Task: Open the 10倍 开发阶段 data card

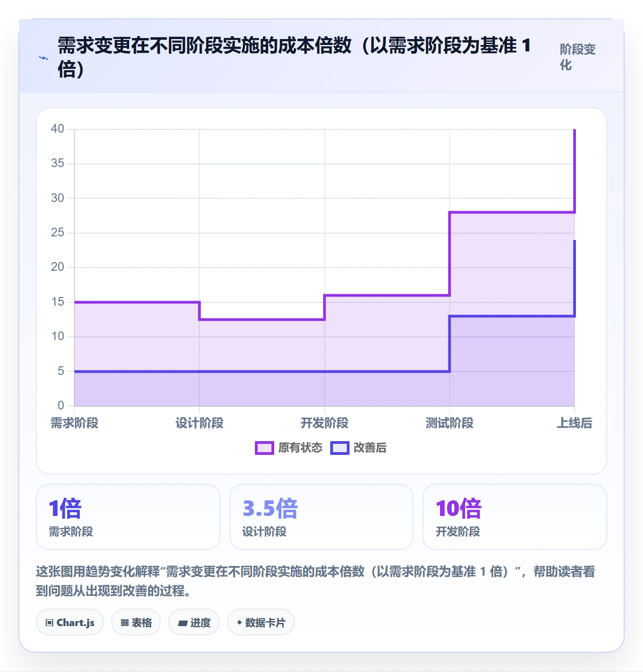Action: [515, 517]
